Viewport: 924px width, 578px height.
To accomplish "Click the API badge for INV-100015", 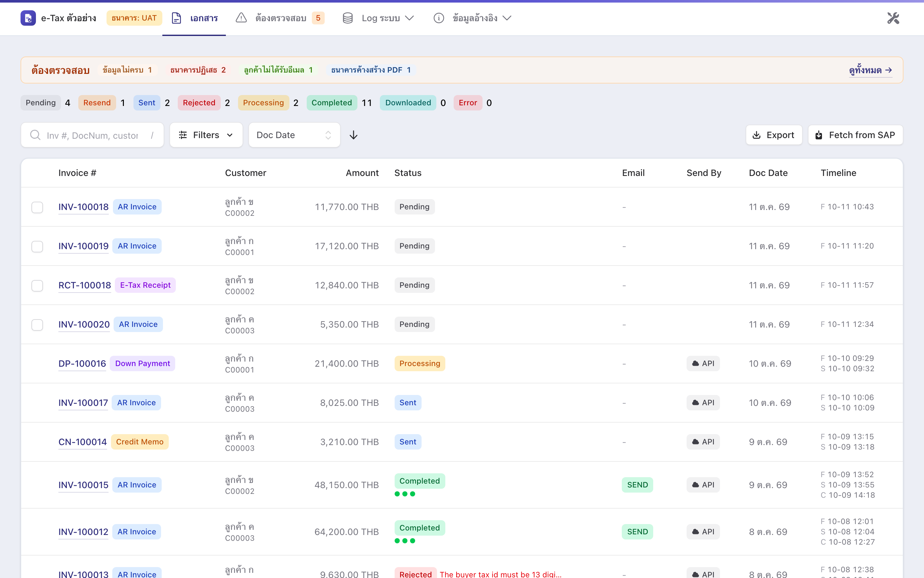I will coord(703,485).
